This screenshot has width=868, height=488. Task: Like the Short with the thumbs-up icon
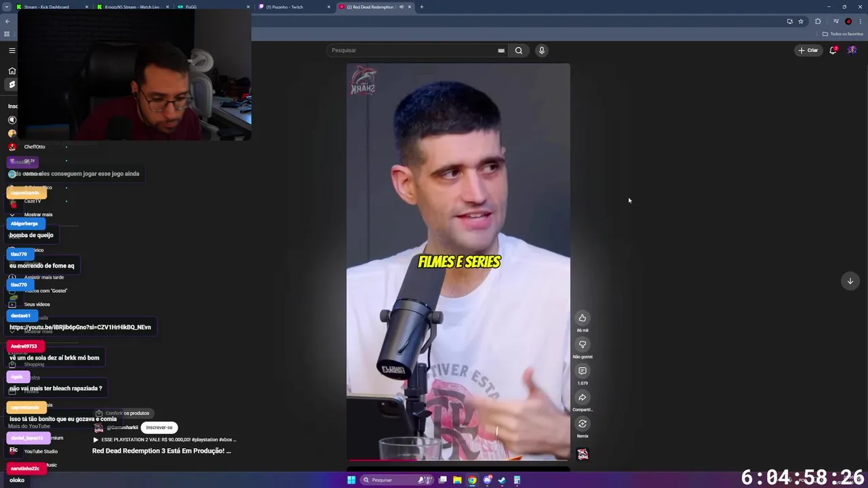(582, 318)
